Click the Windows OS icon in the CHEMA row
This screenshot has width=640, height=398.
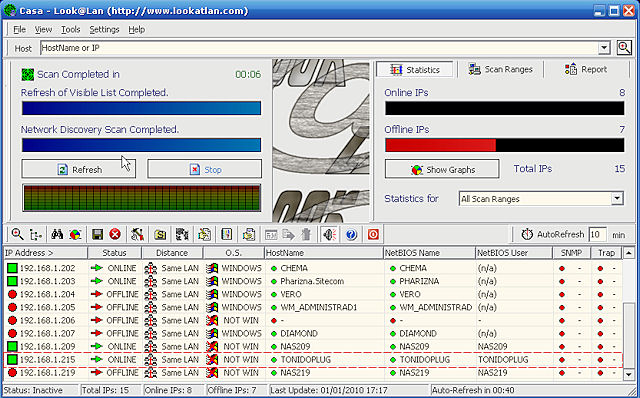[212, 268]
